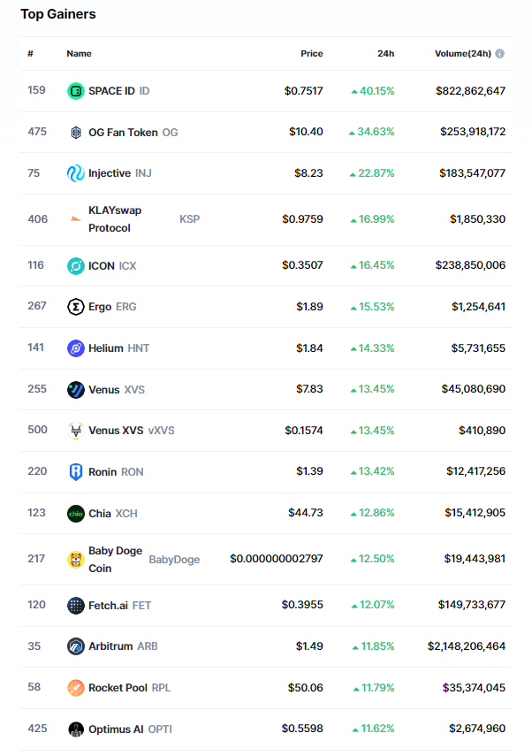Image resolution: width=532 pixels, height=756 pixels.
Task: Sort table by Price column header
Action: [311, 54]
